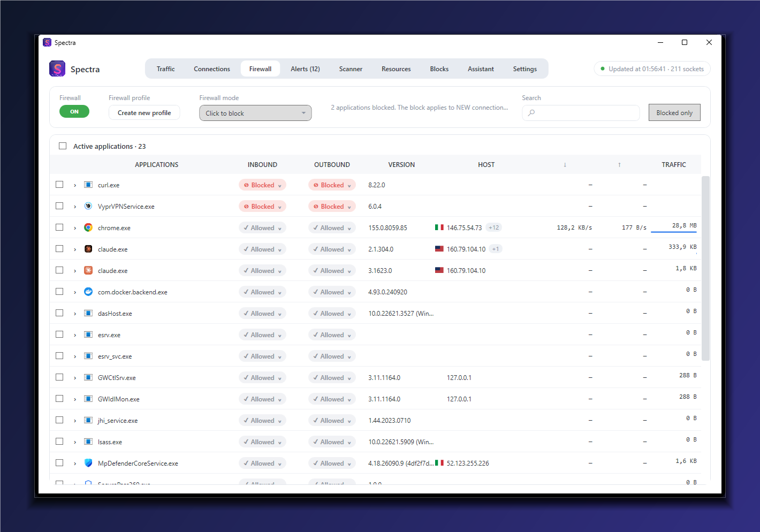
Task: Open VyprVPNService.exe outbound Blocked dropdown
Action: pos(332,206)
